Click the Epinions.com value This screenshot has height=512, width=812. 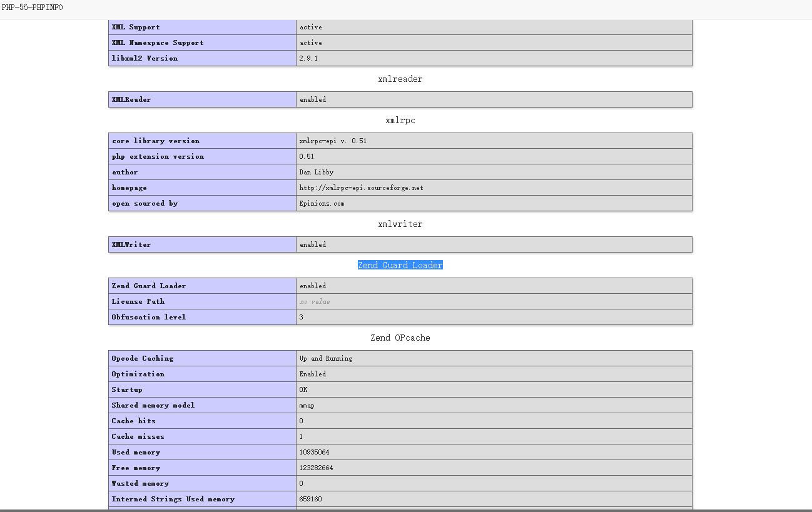322,203
